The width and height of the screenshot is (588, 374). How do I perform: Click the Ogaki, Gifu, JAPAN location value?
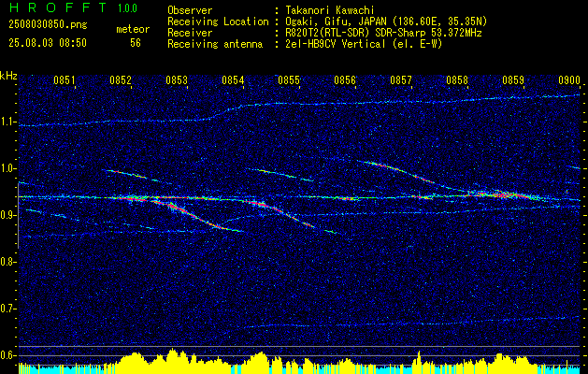pyautogui.click(x=386, y=22)
